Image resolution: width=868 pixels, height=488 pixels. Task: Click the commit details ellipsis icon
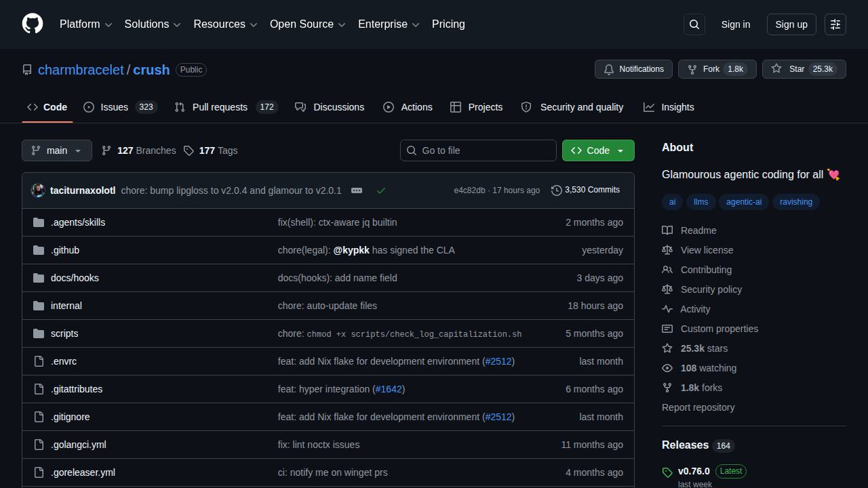pyautogui.click(x=357, y=190)
